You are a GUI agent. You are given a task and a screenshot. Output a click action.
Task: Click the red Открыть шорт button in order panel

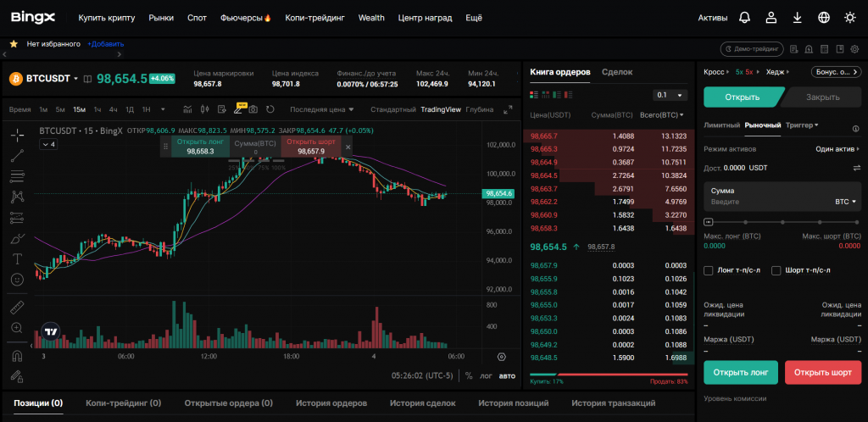[822, 372]
